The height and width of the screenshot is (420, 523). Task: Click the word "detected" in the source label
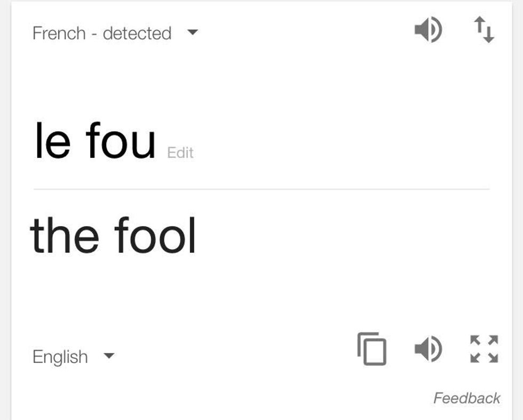[x=137, y=33]
